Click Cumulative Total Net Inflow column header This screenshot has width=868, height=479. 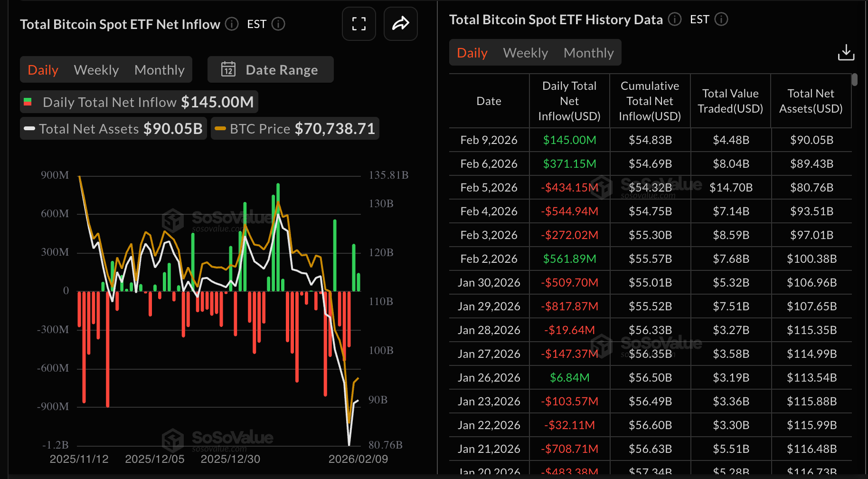click(x=650, y=101)
